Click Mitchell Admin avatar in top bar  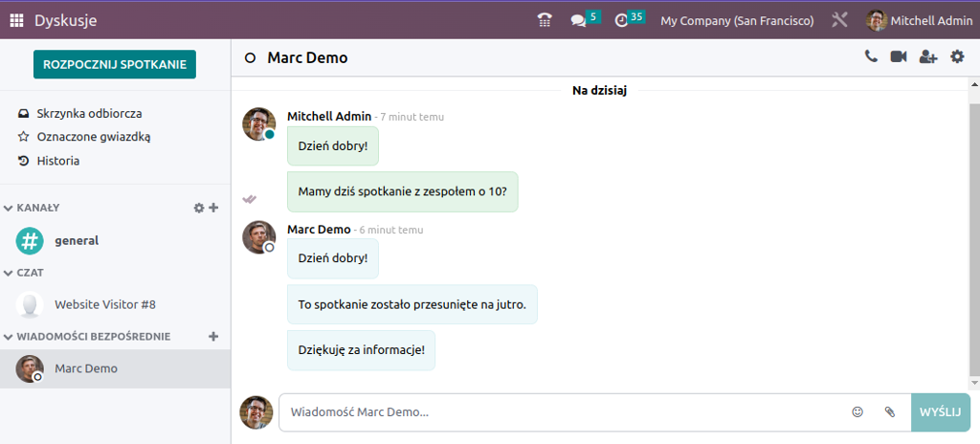coord(877,21)
